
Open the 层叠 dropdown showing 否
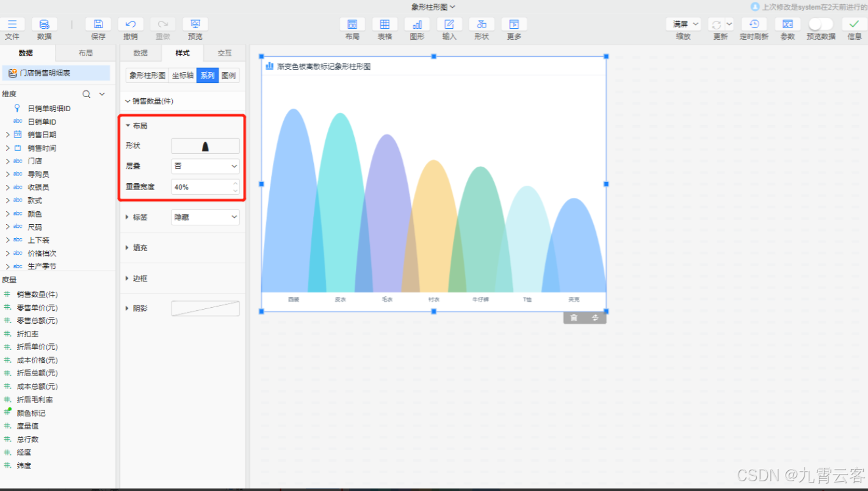tap(205, 166)
